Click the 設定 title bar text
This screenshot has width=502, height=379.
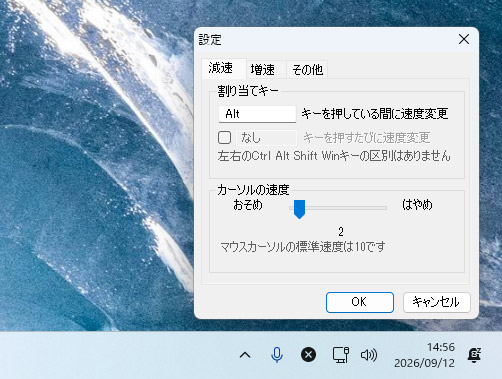point(210,40)
